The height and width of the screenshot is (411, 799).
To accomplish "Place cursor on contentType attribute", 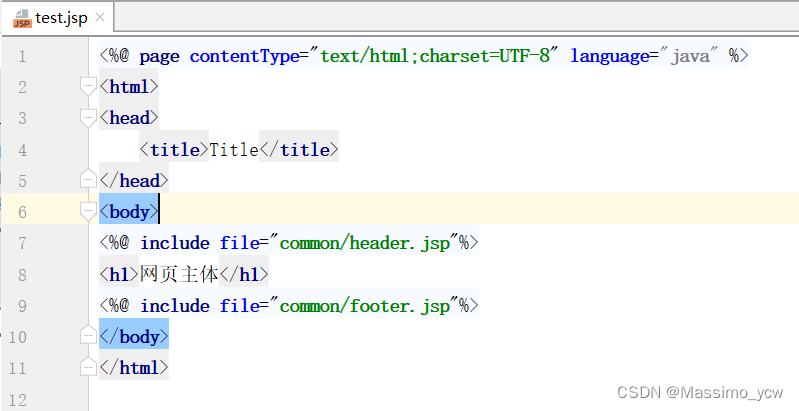I will (244, 56).
